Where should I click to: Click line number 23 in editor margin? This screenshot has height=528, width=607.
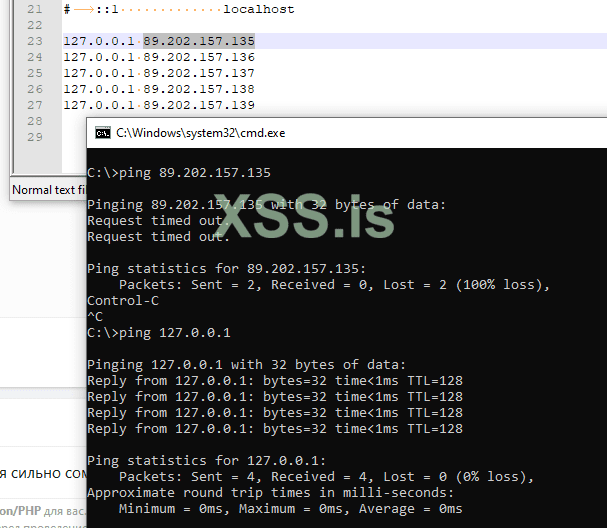35,41
